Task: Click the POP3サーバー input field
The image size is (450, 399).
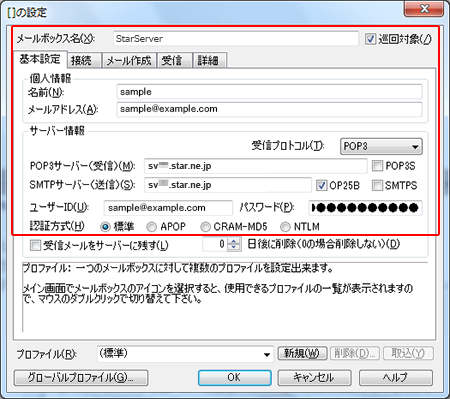Action: point(256,166)
